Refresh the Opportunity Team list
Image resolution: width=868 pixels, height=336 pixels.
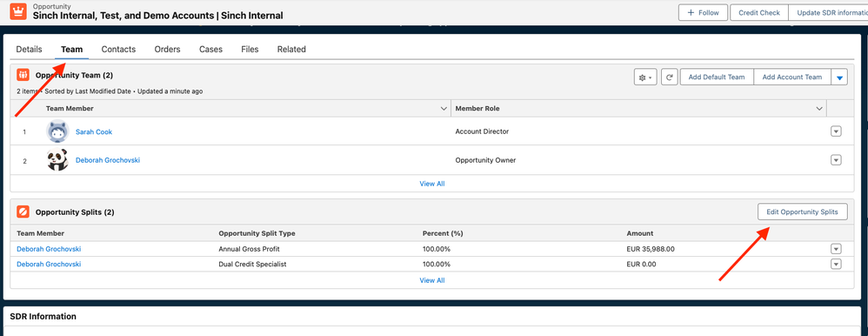tap(670, 77)
